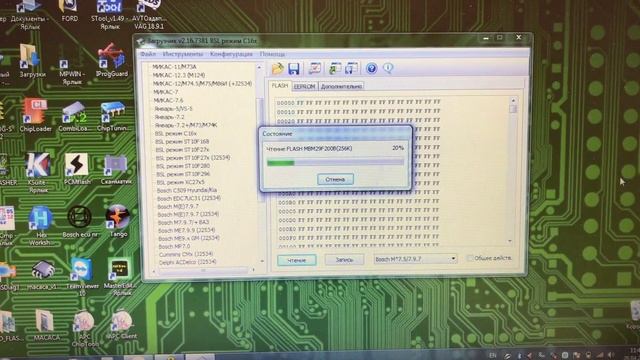The width and height of the screenshot is (640, 360).
Task: Select BSL режим XC27x5 list entry
Action: (181, 182)
